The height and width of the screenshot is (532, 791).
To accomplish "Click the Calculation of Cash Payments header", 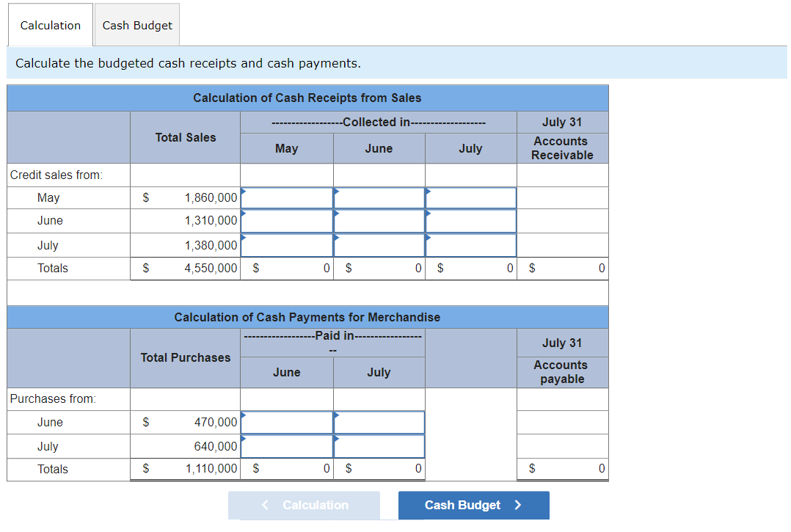I will [307, 317].
